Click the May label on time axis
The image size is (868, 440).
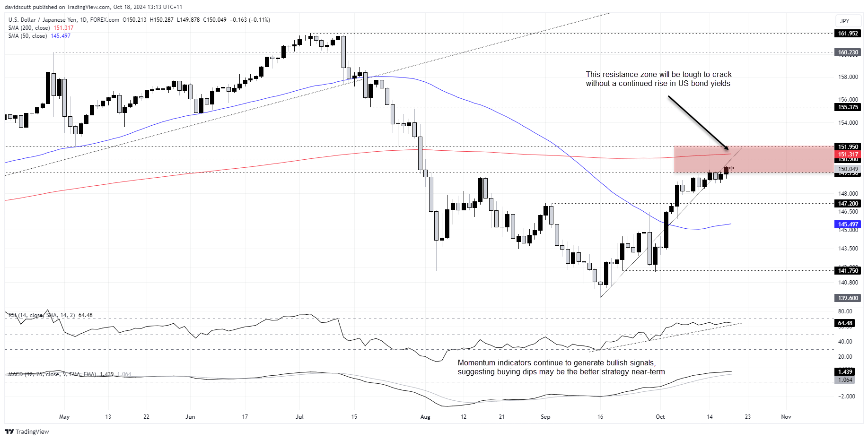tap(64, 417)
